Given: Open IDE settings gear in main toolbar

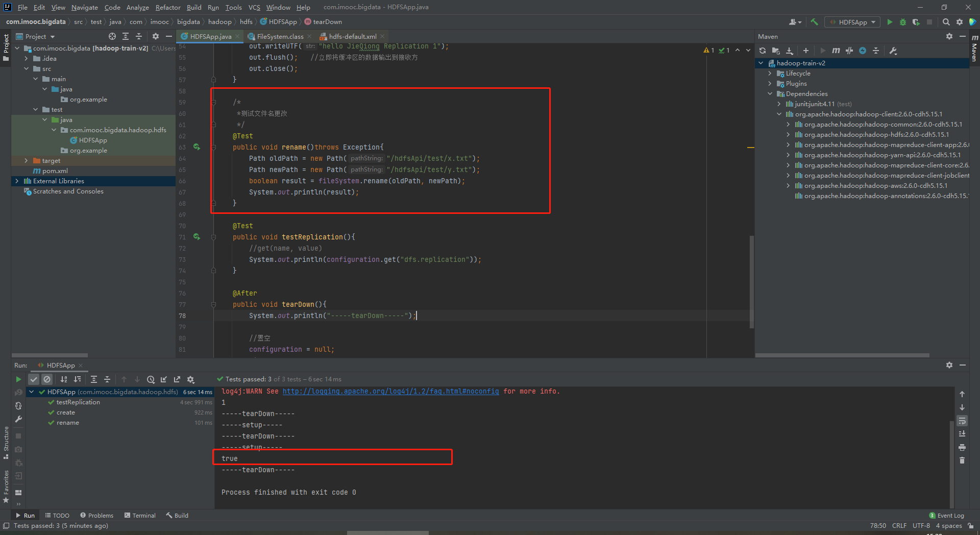Looking at the screenshot, I should (x=959, y=22).
